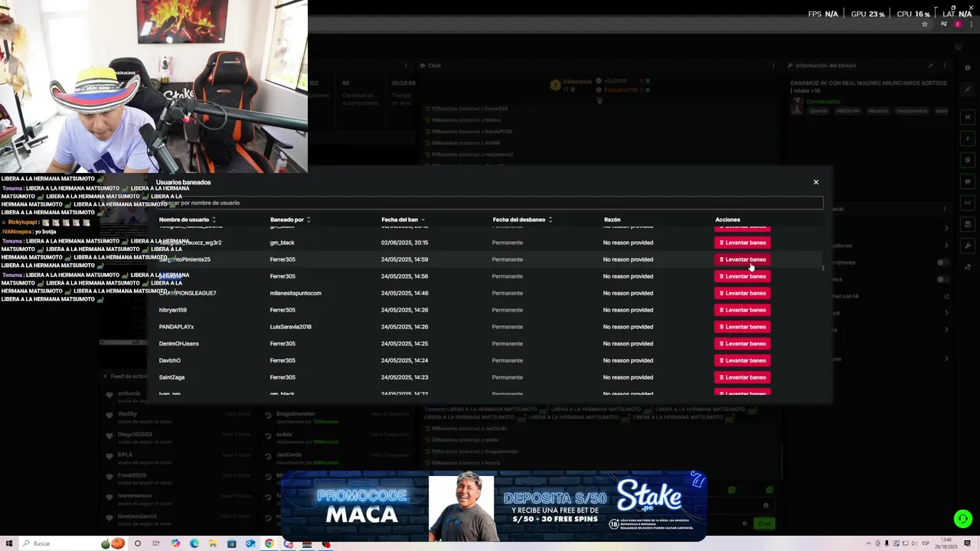Open the Windows Start menu
This screenshot has height=551, width=980.
pos(8,543)
